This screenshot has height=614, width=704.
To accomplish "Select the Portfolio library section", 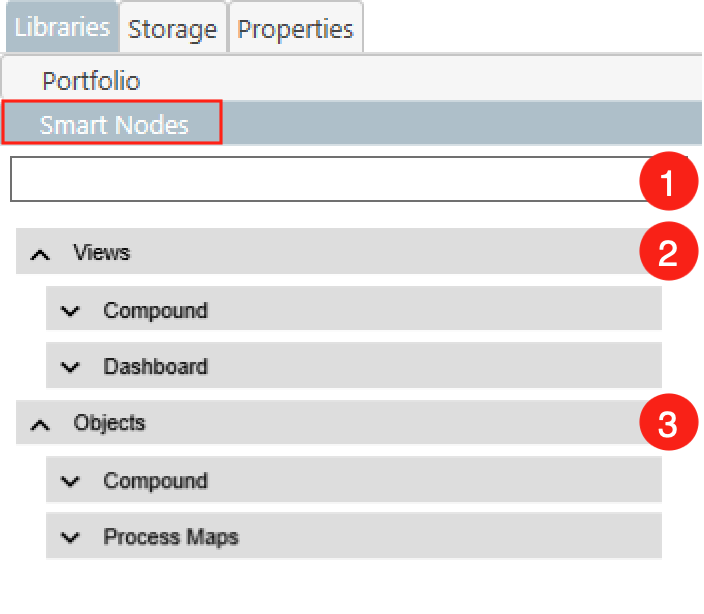I will [x=91, y=80].
